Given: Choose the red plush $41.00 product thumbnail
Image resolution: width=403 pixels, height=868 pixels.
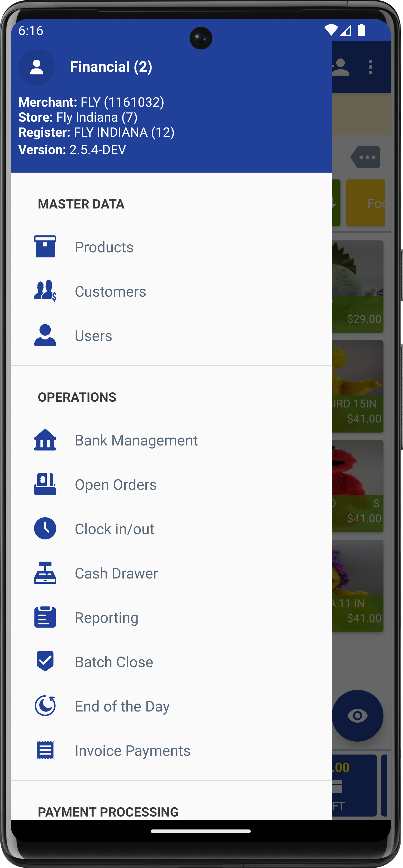Looking at the screenshot, I should (358, 486).
